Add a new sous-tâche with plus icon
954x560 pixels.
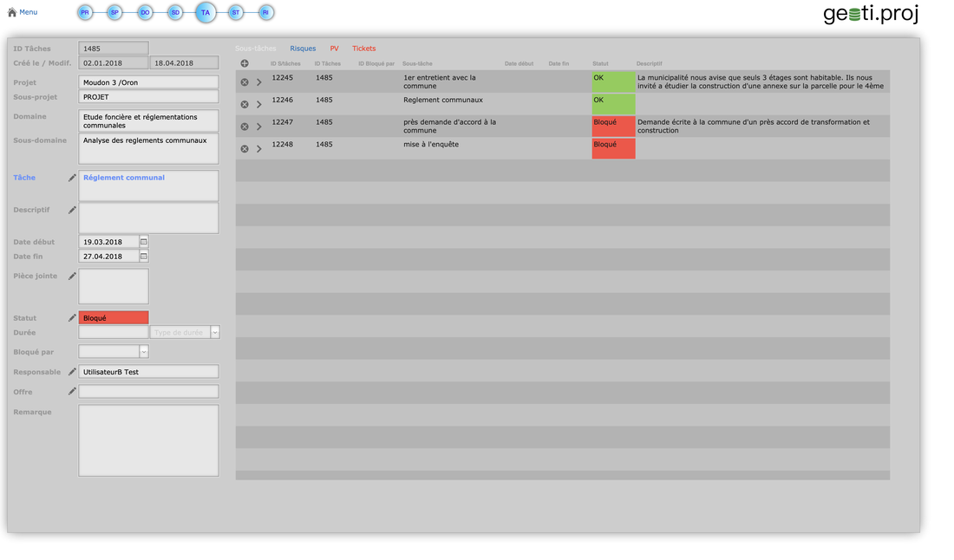click(245, 63)
